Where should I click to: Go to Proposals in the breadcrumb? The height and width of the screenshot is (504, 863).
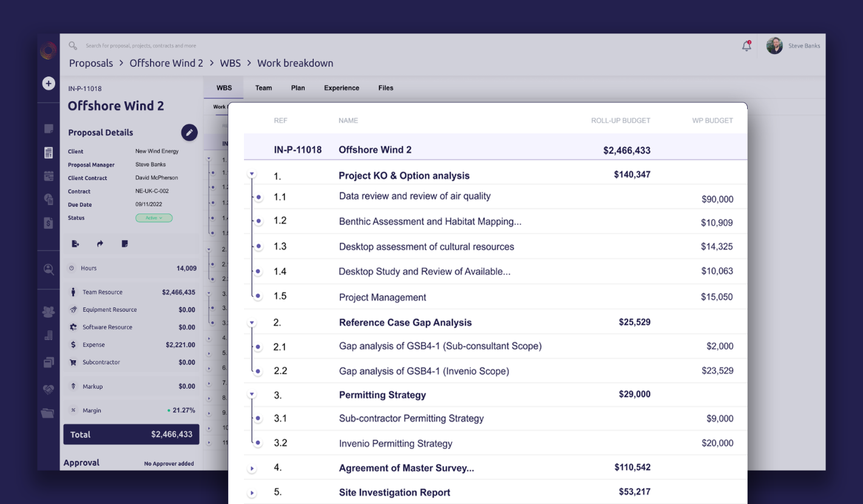click(x=91, y=63)
